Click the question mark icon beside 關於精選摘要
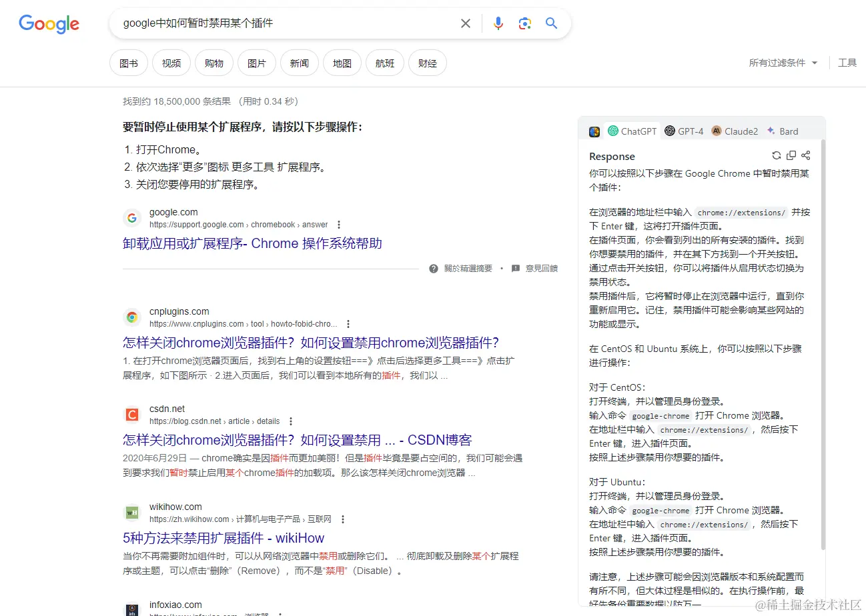Viewport: 866px width, 616px height. [x=434, y=269]
